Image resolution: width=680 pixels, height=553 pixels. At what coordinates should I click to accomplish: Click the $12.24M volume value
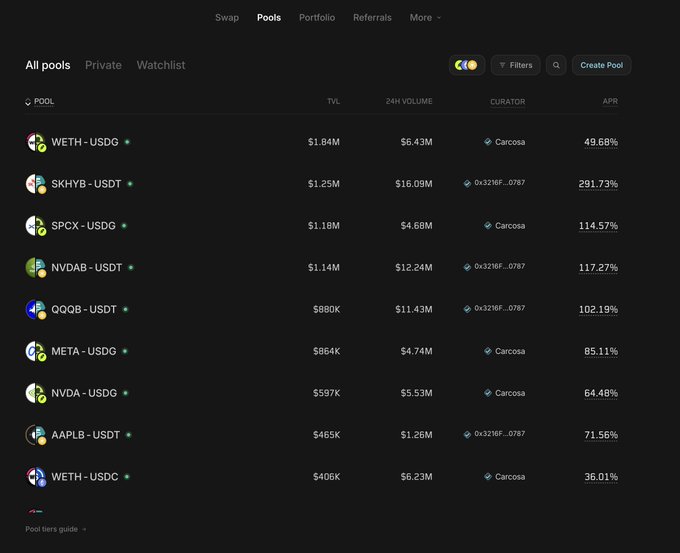(414, 268)
